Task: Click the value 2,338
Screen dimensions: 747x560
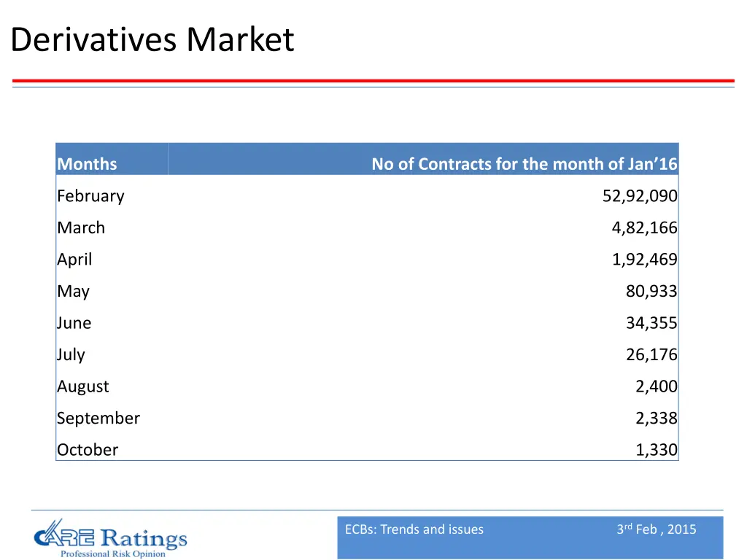Action: tap(657, 418)
